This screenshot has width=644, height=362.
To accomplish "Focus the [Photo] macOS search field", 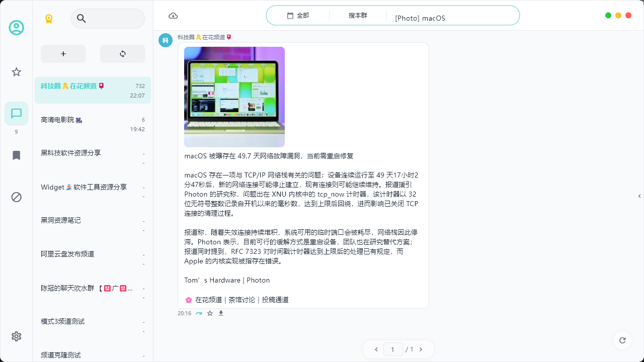I will (453, 18).
